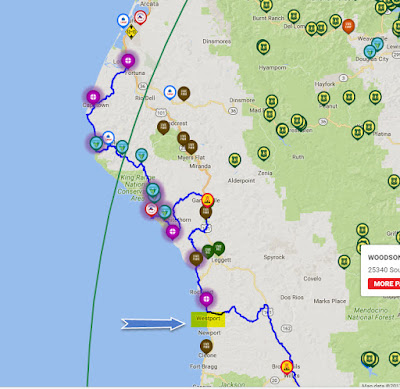
Task: Click the Mendocino National Forest label
Action: click(x=371, y=314)
